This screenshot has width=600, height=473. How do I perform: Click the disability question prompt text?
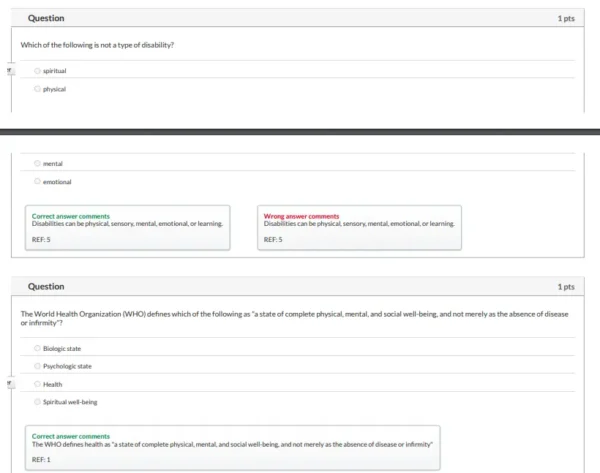[98, 46]
